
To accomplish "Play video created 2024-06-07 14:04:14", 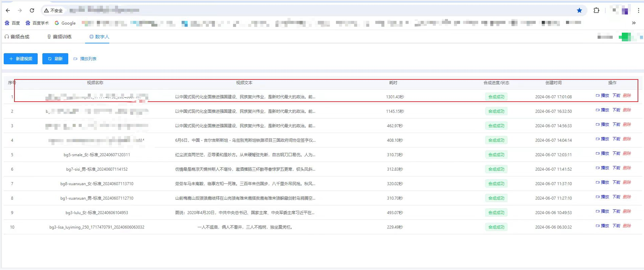I will pos(602,139).
